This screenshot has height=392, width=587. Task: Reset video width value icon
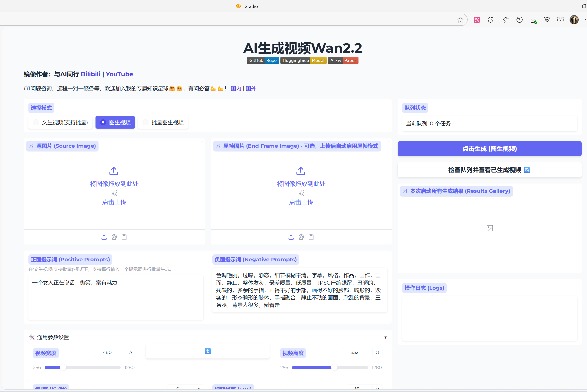click(130, 352)
